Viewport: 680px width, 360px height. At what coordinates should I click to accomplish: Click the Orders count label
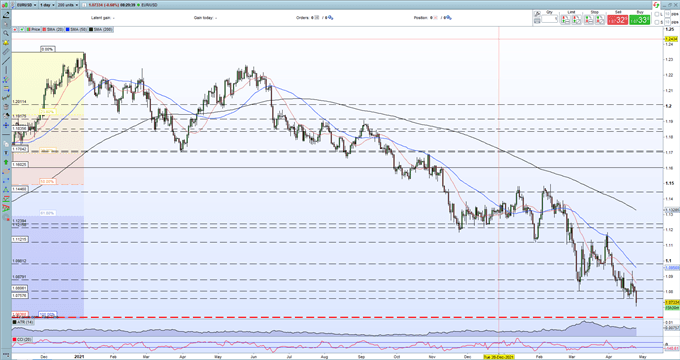[302, 18]
